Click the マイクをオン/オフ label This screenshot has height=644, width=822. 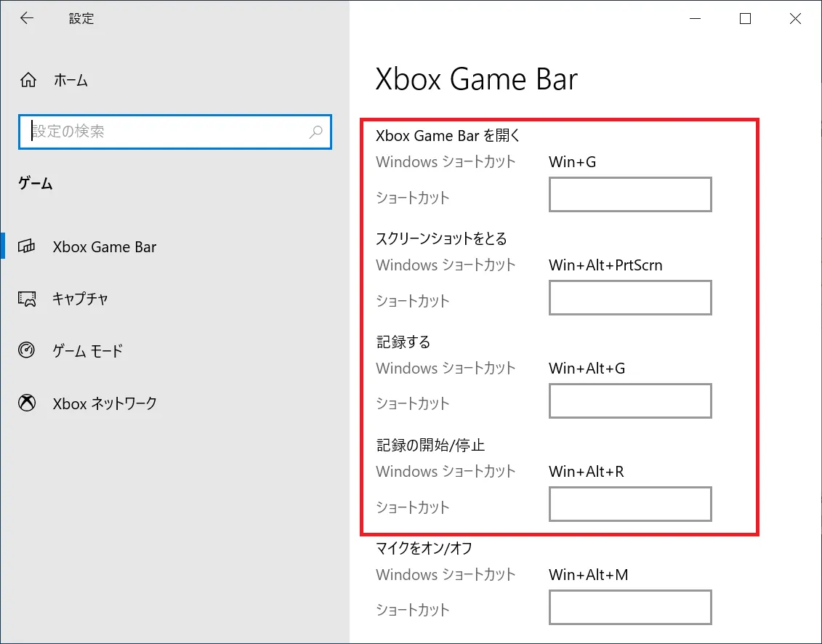pos(424,548)
